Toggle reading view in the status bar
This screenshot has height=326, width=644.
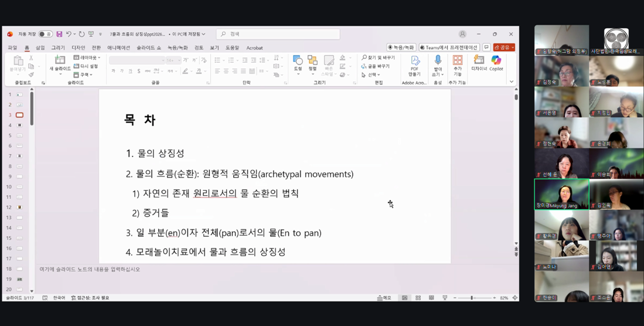coord(431,298)
